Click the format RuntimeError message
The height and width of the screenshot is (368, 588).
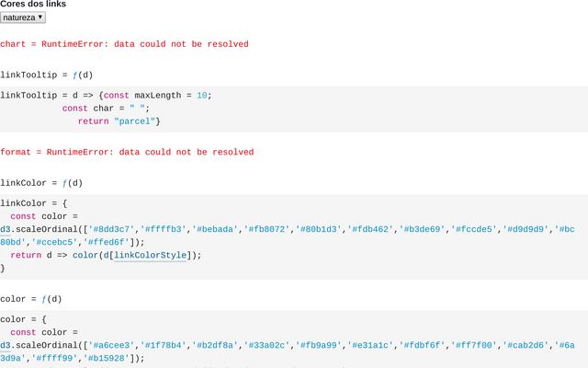[127, 152]
